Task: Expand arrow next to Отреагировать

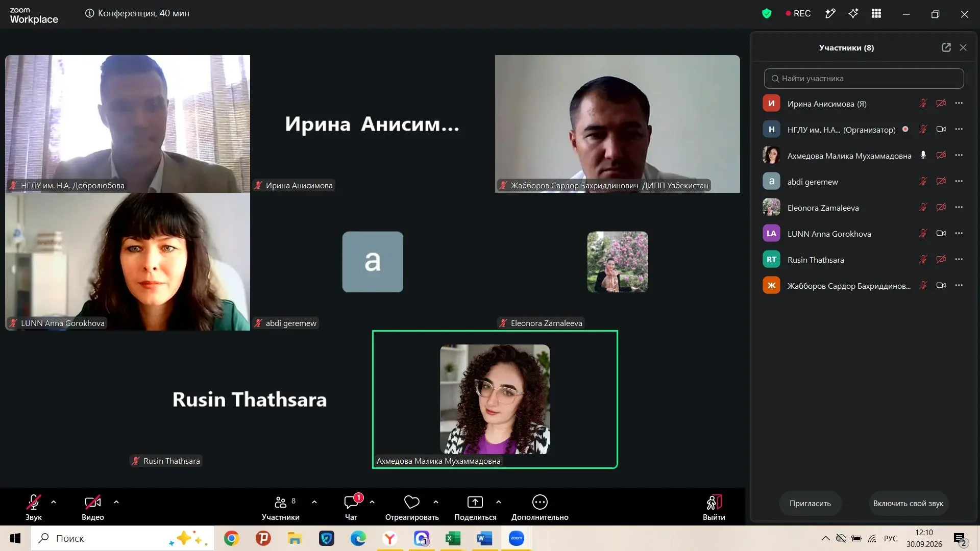Action: pyautogui.click(x=436, y=503)
